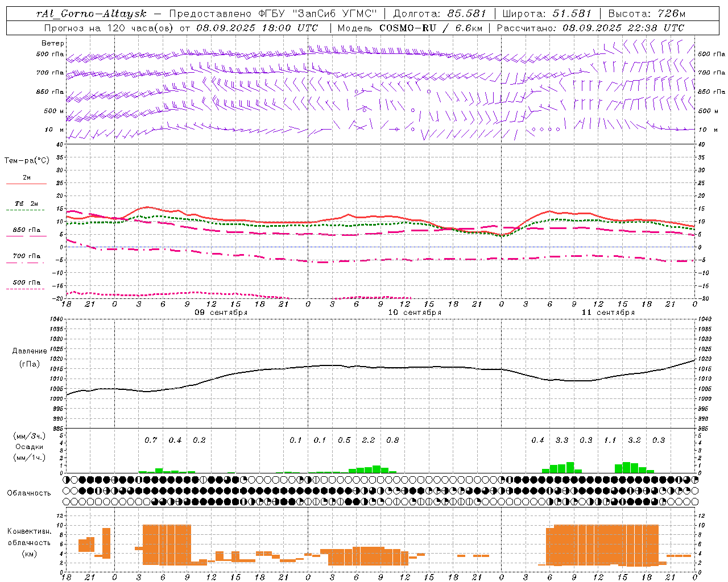Click the 2.2 precipitation value
Viewport: 728px width, 582px height.
point(369,440)
